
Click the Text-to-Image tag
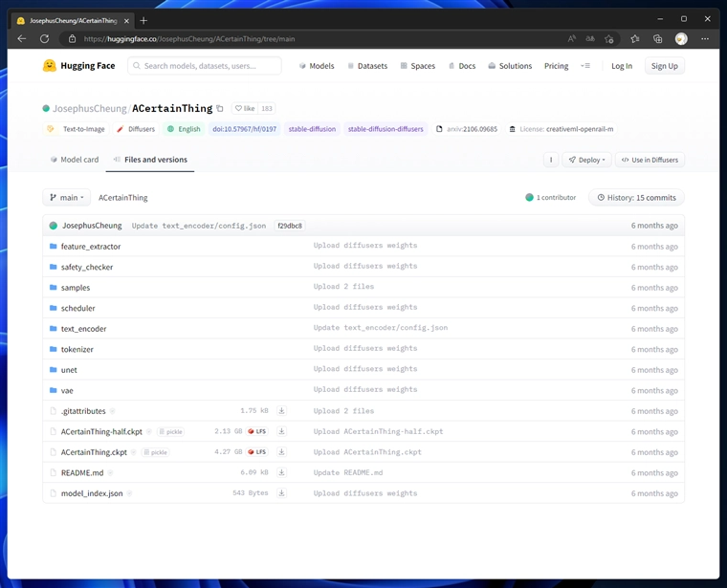(77, 129)
